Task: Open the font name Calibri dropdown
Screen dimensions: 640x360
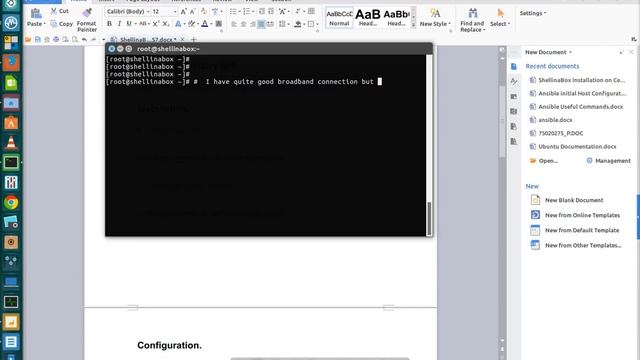Action: click(148, 12)
